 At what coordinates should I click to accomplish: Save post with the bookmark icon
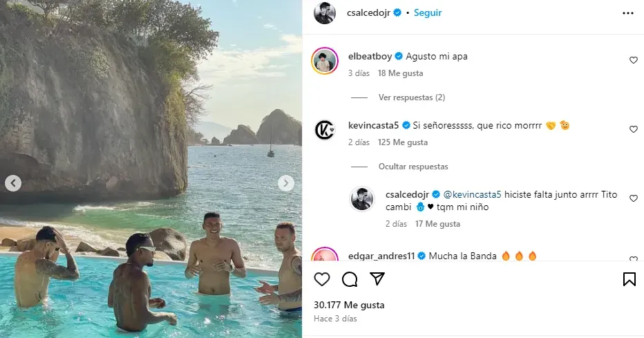click(629, 279)
